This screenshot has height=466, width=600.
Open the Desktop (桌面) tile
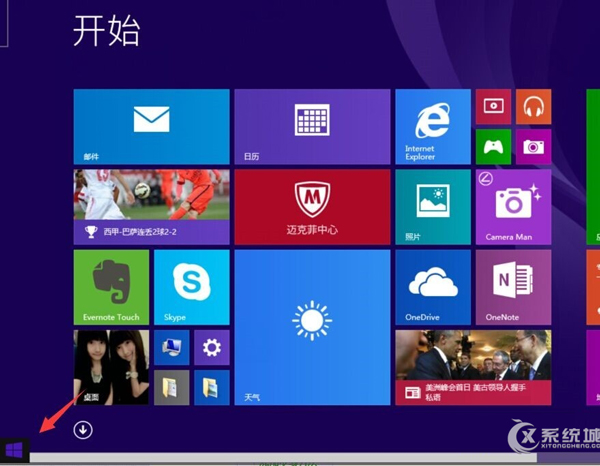[111, 368]
